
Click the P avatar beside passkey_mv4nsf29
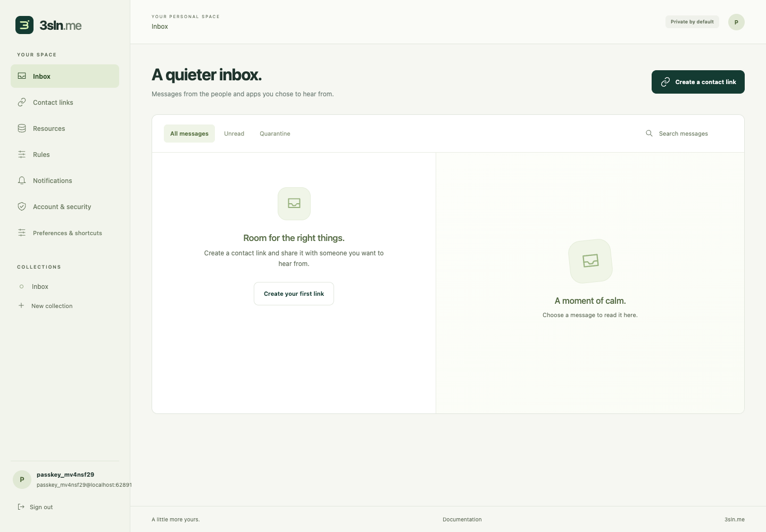point(22,479)
